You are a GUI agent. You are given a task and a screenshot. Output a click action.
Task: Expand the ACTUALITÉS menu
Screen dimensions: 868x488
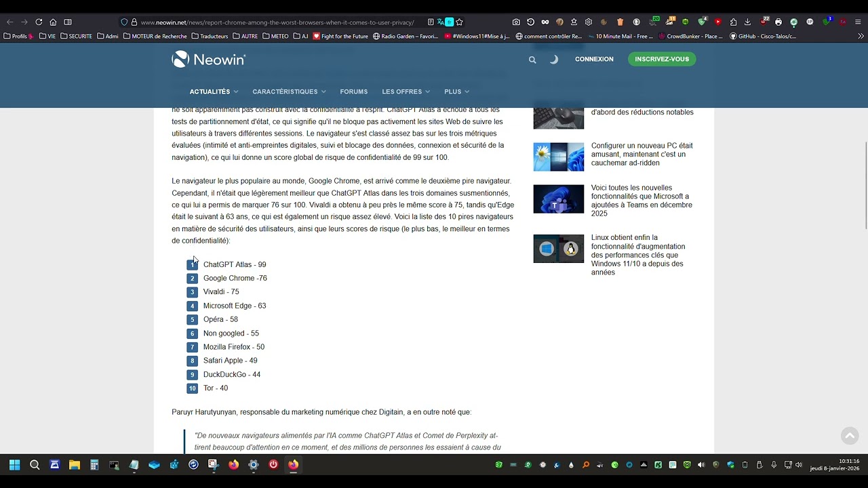214,91
